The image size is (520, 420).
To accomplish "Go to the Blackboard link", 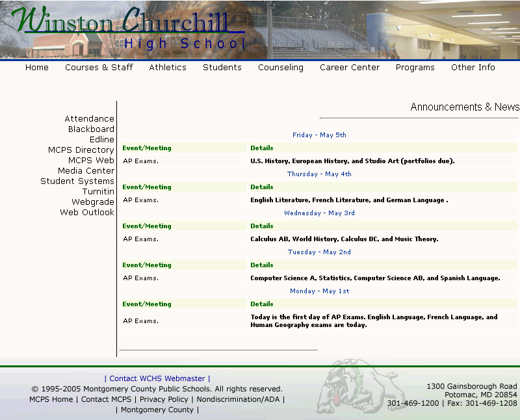I will [91, 129].
